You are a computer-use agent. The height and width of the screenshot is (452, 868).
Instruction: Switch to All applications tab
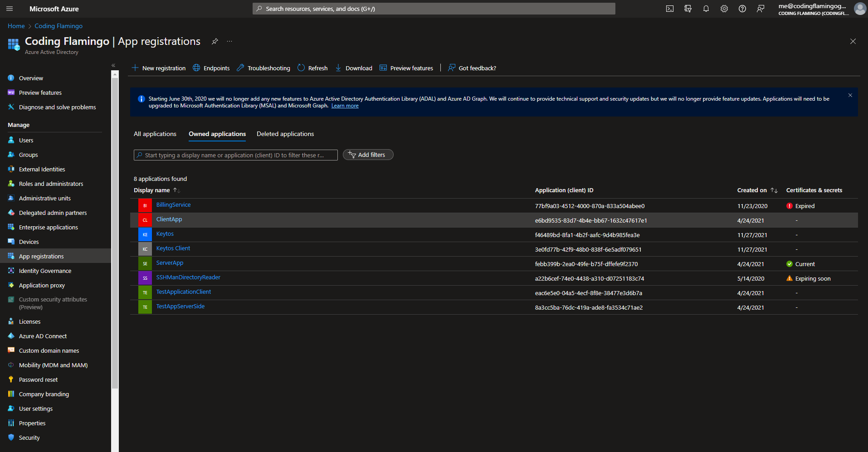155,134
